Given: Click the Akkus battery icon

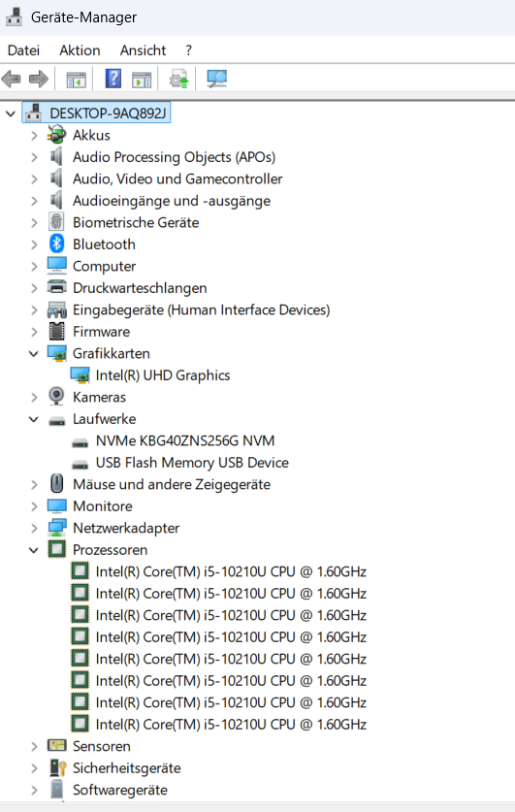Looking at the screenshot, I should coord(56,135).
